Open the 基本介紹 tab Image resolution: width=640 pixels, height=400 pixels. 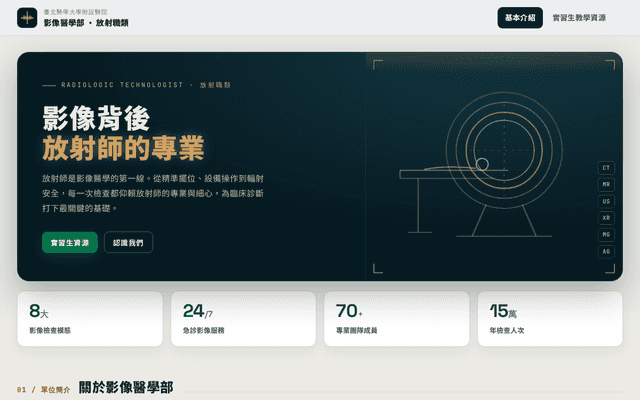(520, 18)
